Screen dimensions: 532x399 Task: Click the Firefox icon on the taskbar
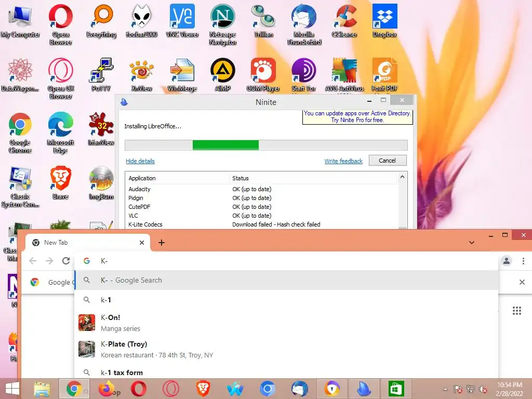(x=107, y=389)
